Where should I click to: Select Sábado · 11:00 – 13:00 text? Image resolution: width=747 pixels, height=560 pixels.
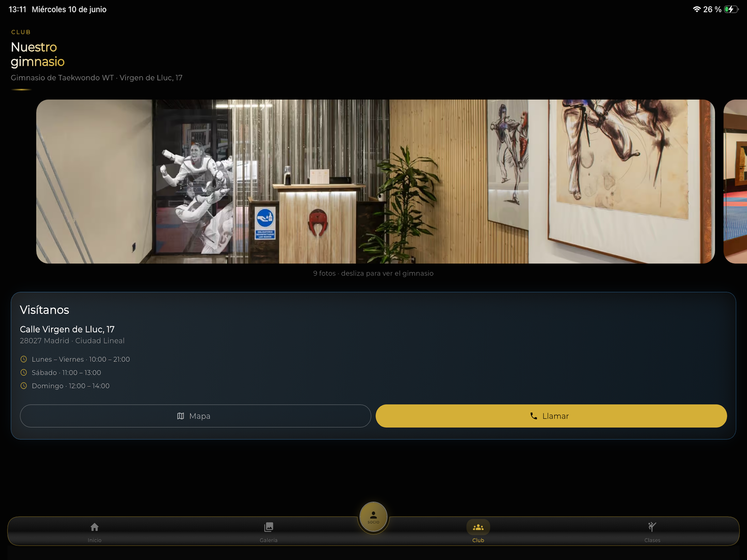pos(66,372)
